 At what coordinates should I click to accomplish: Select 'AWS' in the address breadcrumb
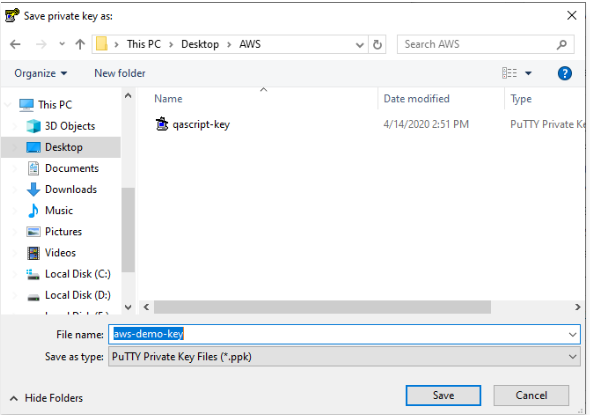click(250, 44)
